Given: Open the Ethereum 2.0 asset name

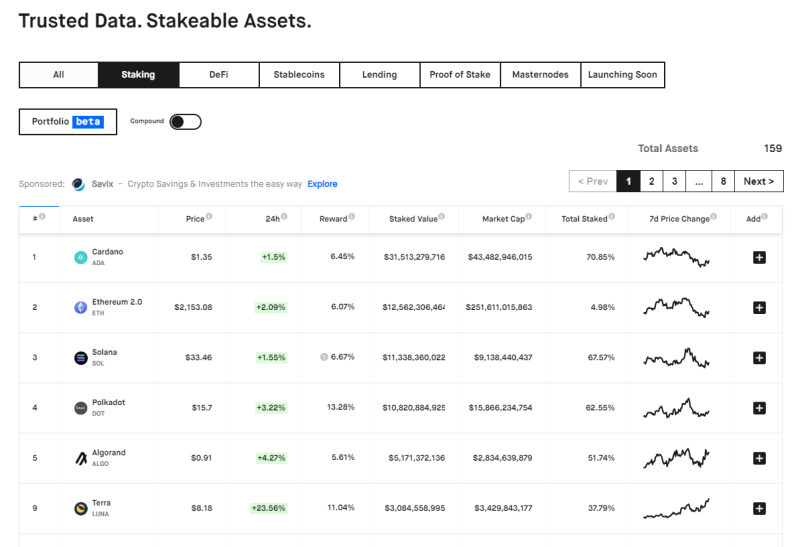Looking at the screenshot, I should pyautogui.click(x=117, y=302).
